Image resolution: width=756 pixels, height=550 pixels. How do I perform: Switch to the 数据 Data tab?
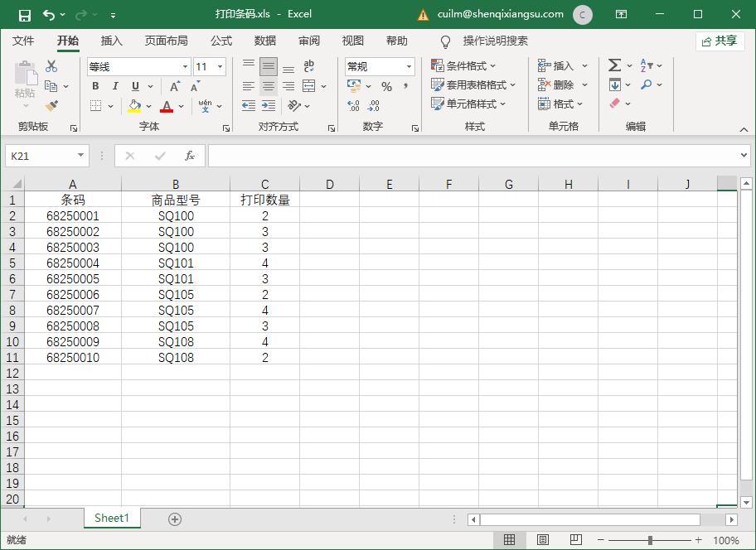click(265, 41)
